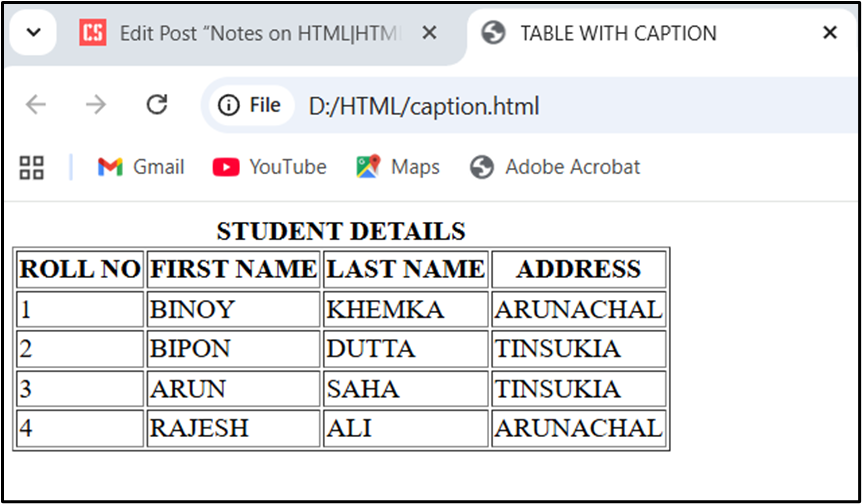Viewport: 862px width, 504px height.
Task: Close the Edit Post tab
Action: pyautogui.click(x=429, y=33)
